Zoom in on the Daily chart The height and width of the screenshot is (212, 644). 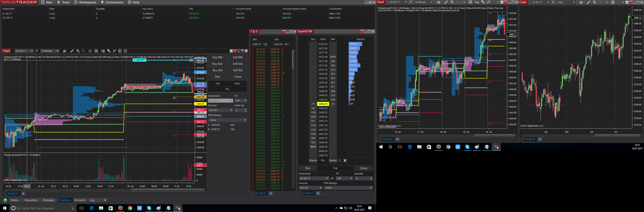click(x=594, y=2)
